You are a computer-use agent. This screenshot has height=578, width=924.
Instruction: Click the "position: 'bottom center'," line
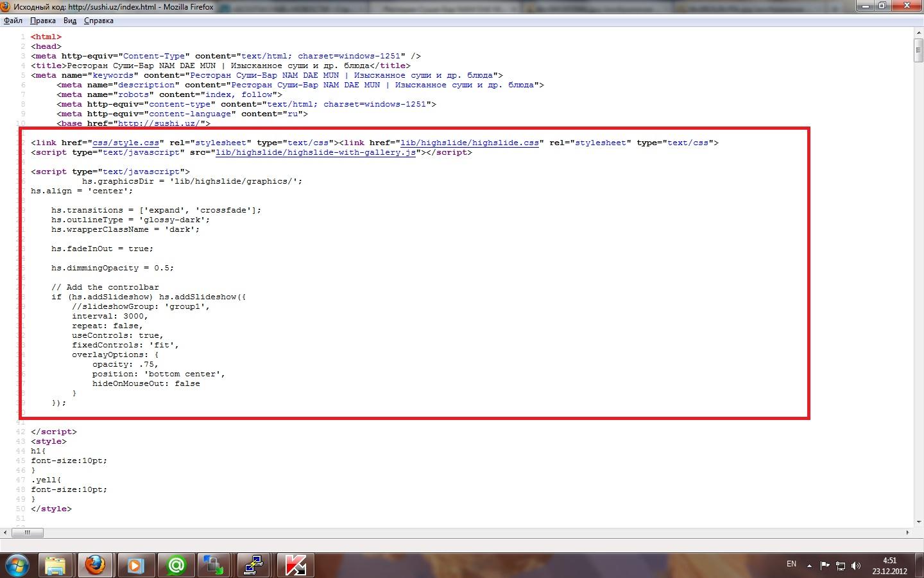(x=159, y=374)
